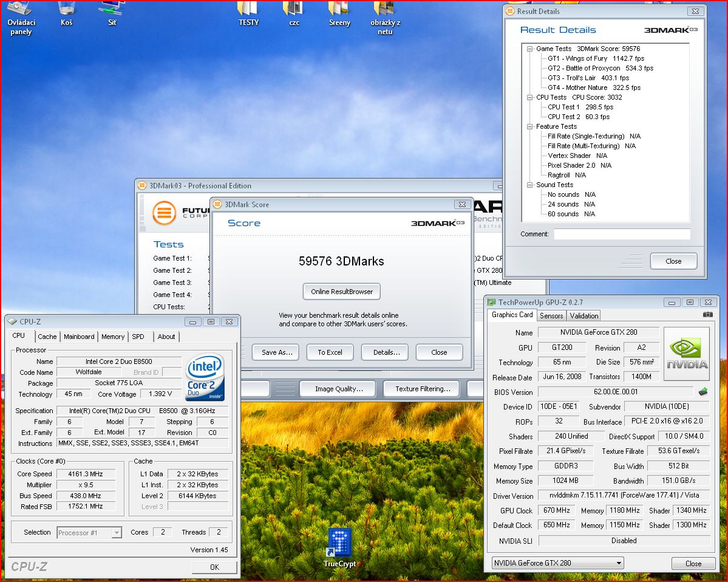
Task: Switch to the Mainboard tab in CPU-Z
Action: (79, 337)
